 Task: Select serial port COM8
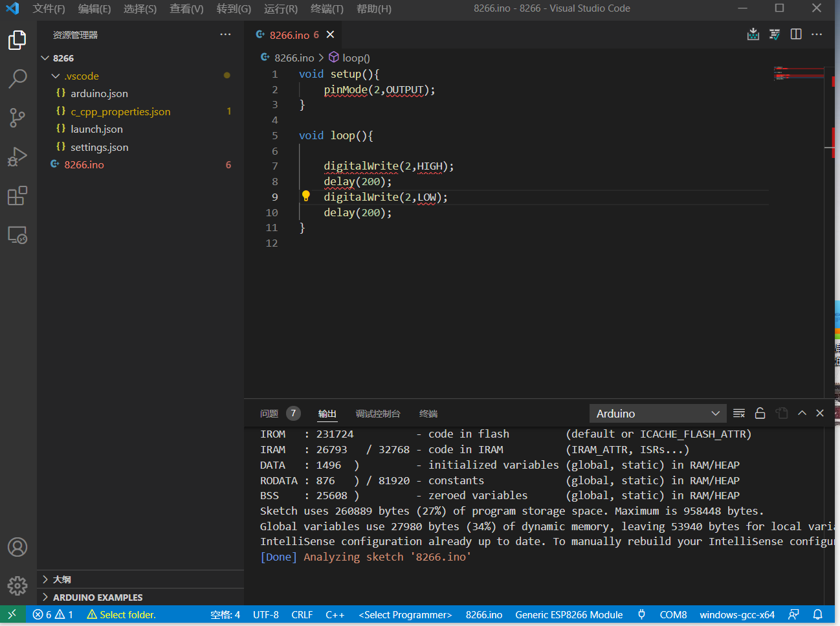(x=673, y=614)
